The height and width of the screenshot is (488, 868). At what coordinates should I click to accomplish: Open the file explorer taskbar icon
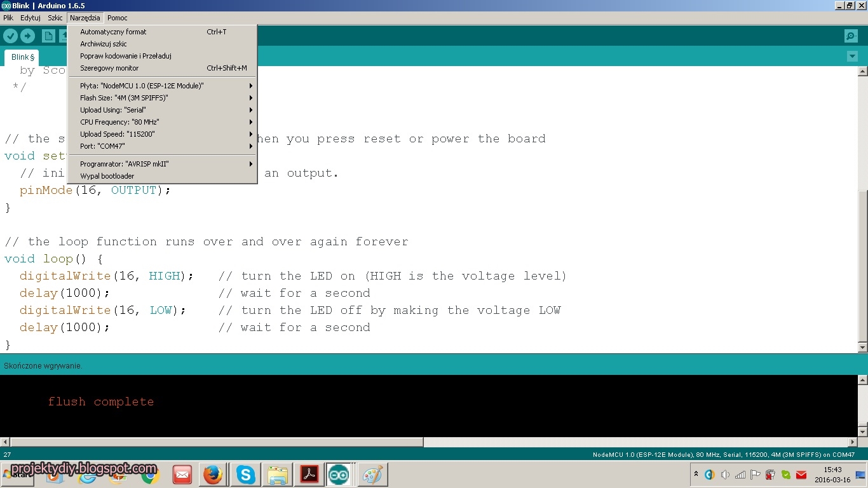tap(277, 475)
